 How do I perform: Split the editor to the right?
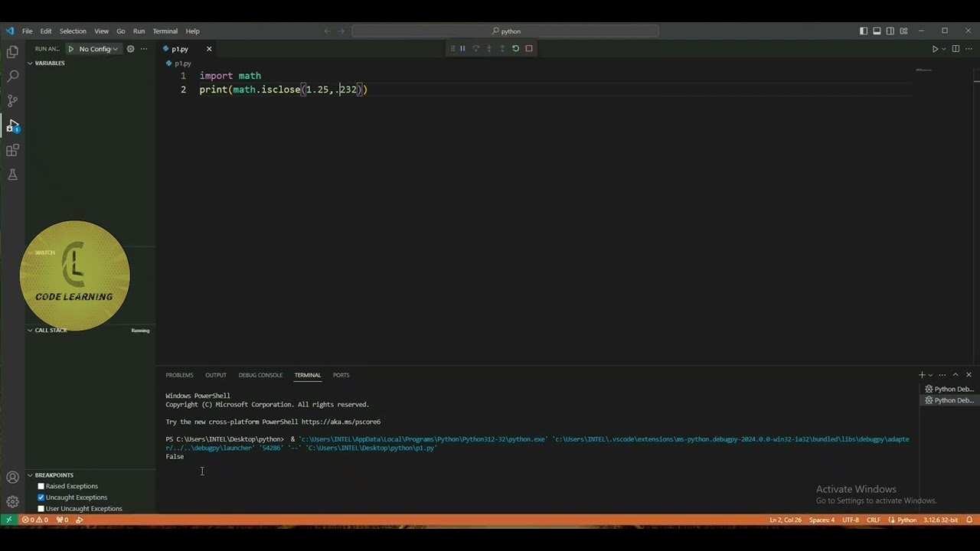(x=955, y=49)
